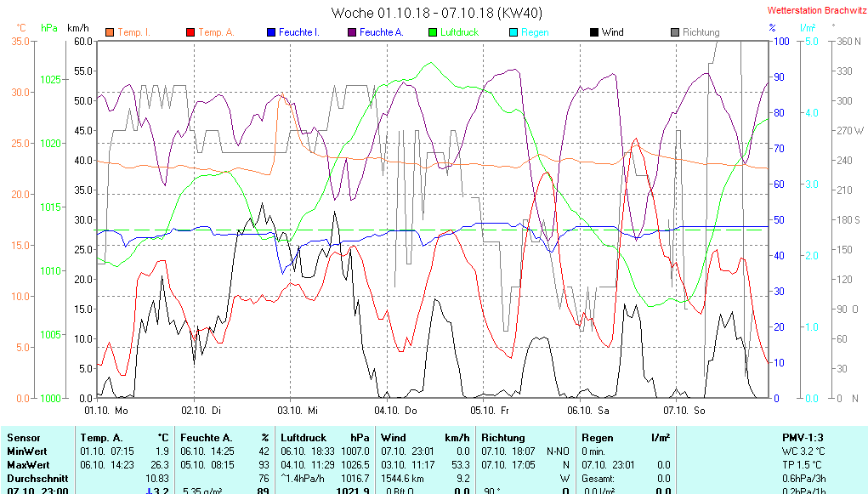Click the Regen column header in table
The width and height of the screenshot is (868, 494).
click(x=598, y=437)
